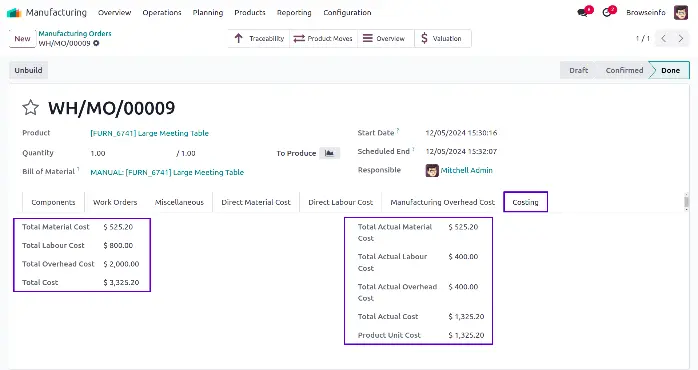Click the Manufacturing Orders breadcrumb link
This screenshot has width=698, height=370.
click(75, 33)
